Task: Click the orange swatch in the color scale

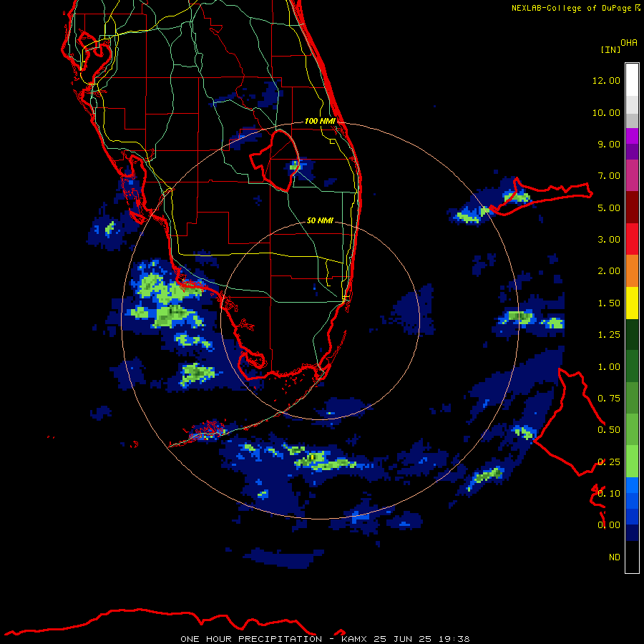Action: [632, 271]
